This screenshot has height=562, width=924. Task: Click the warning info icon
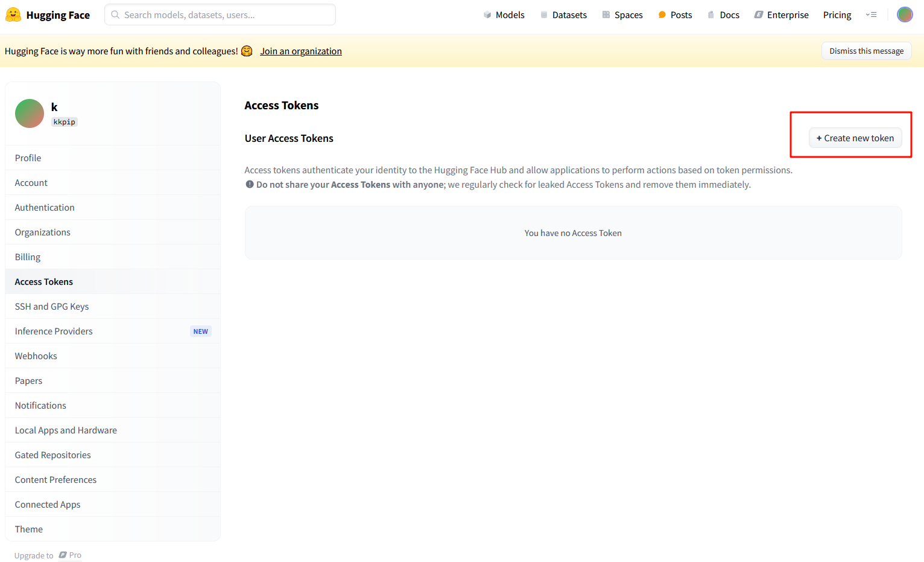pos(250,184)
